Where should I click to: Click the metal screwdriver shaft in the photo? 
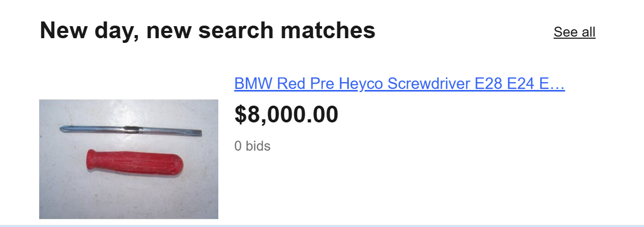(x=131, y=130)
